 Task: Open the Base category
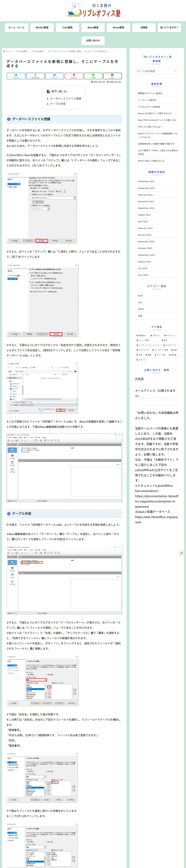coord(157,296)
